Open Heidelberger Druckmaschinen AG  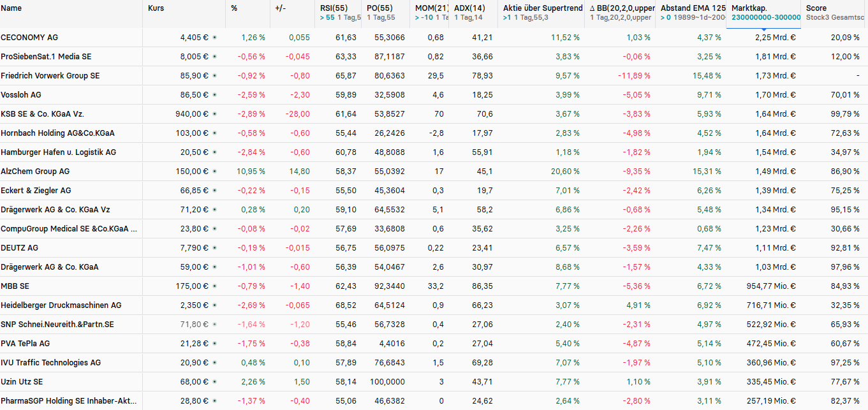point(61,305)
